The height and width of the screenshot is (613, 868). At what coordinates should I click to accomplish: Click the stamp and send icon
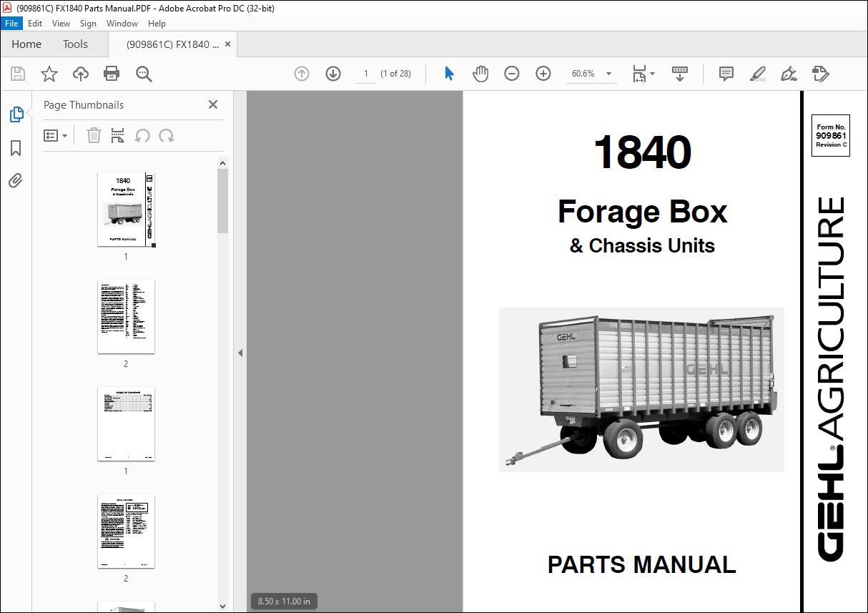[821, 74]
